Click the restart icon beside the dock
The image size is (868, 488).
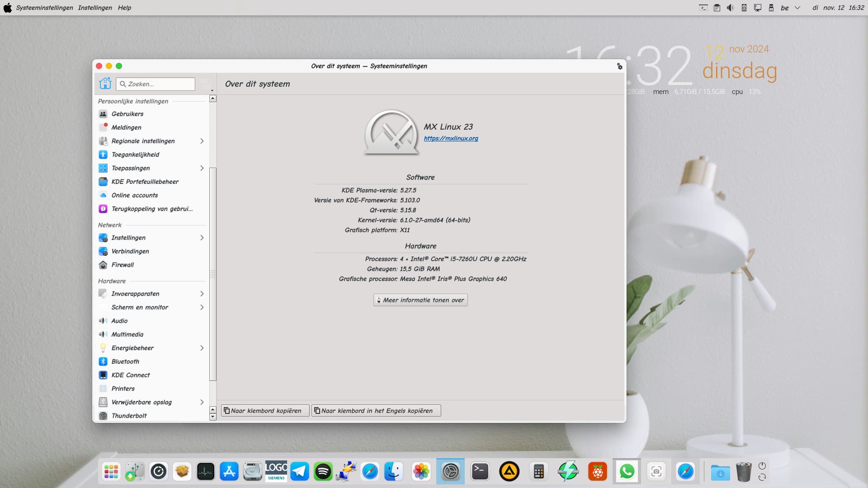[x=762, y=477]
